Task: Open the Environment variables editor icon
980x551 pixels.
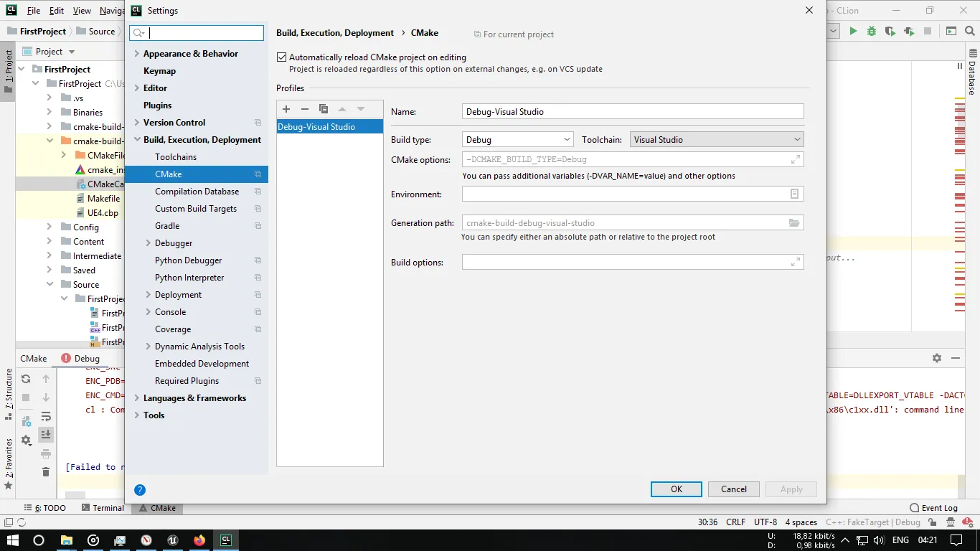Action: (795, 194)
